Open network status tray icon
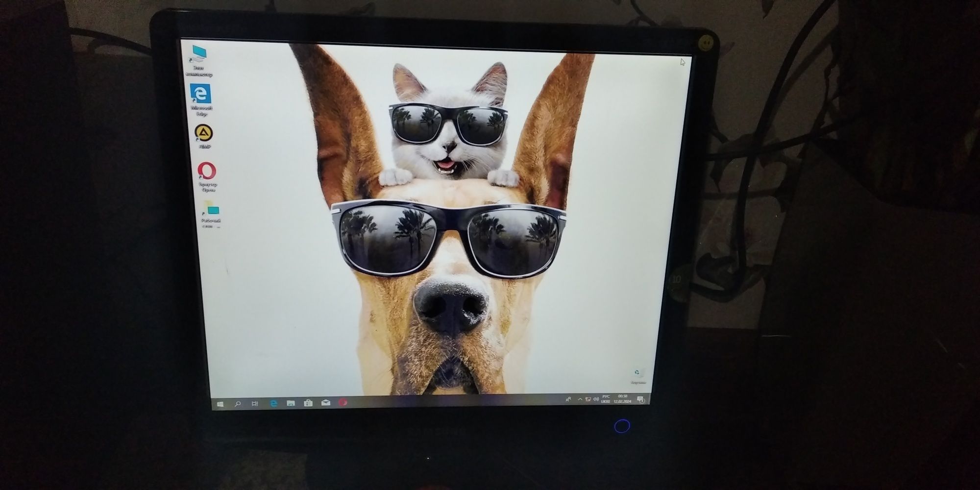Image resolution: width=980 pixels, height=490 pixels. point(588,399)
